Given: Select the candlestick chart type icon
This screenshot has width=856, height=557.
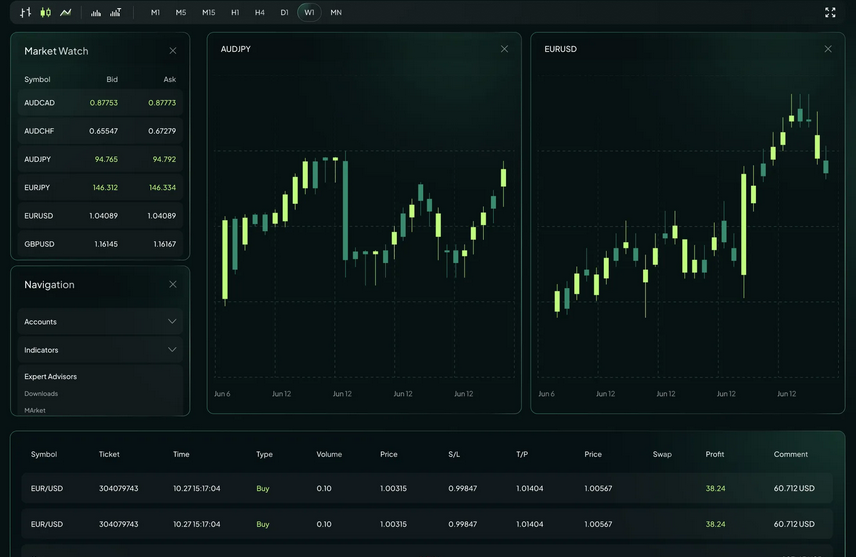Looking at the screenshot, I should [45, 12].
